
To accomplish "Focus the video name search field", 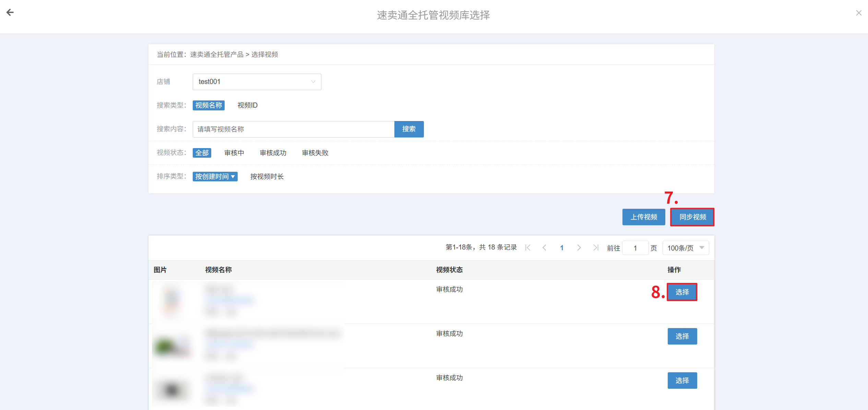I will pos(293,129).
